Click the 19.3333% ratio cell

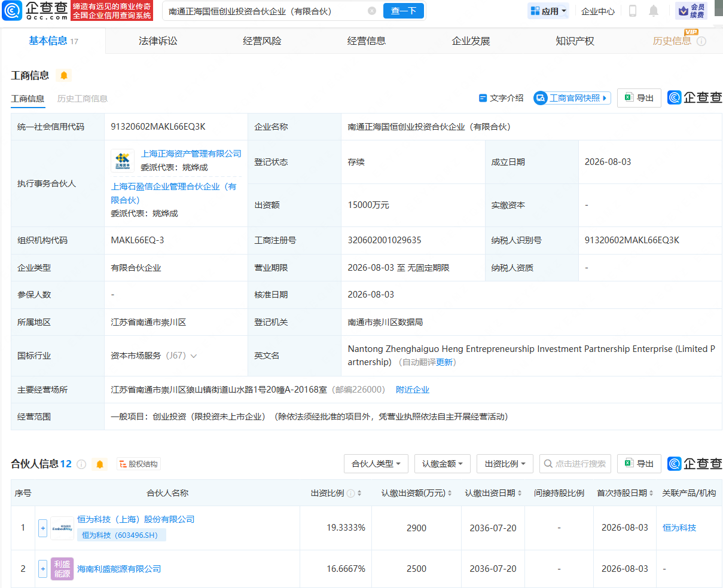pyautogui.click(x=346, y=528)
